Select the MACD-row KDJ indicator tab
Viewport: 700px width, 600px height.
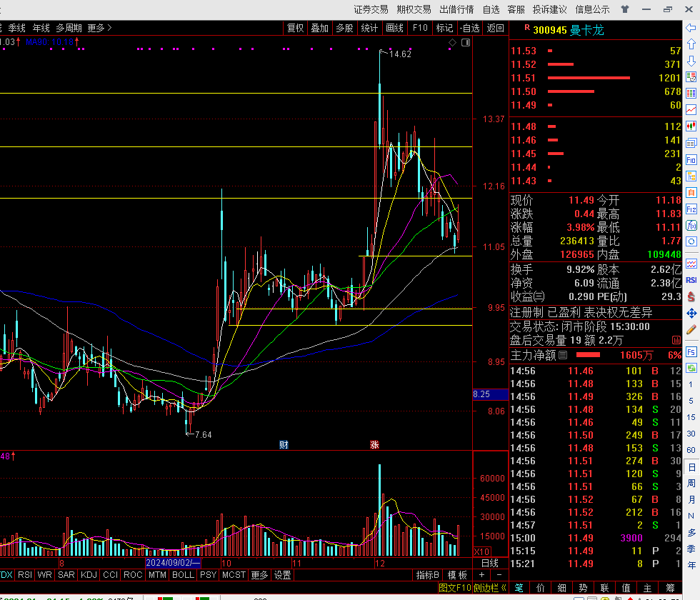(x=89, y=575)
